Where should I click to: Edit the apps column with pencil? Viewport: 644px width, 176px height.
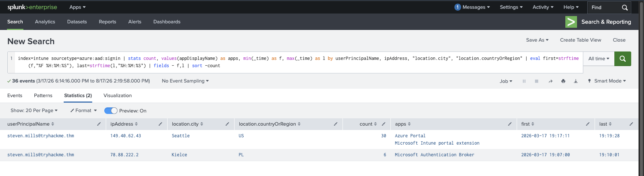click(510, 124)
